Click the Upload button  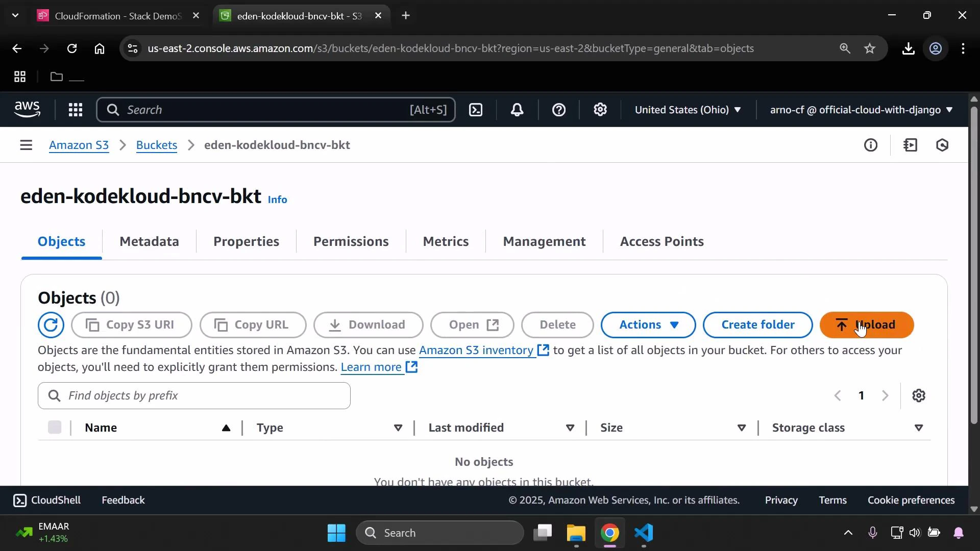point(867,325)
